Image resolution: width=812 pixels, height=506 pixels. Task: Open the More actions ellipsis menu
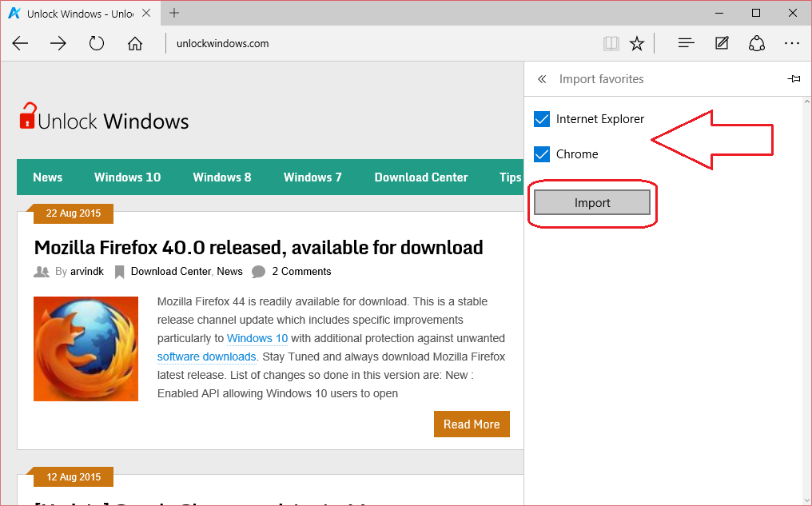click(792, 43)
